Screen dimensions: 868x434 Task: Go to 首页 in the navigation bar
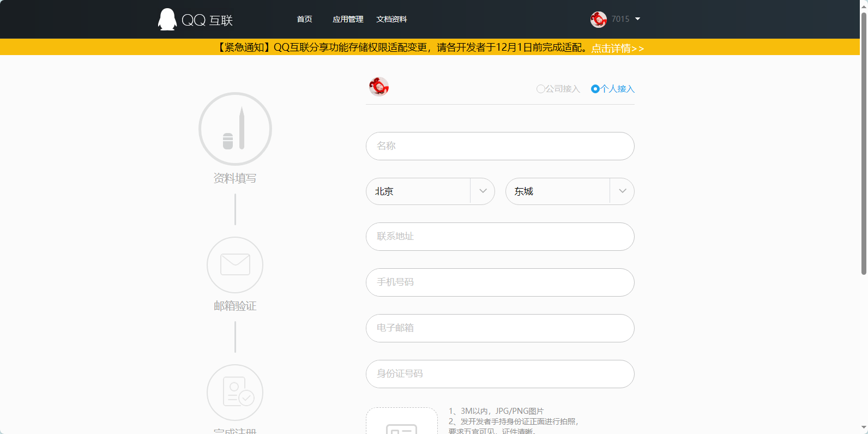pyautogui.click(x=304, y=19)
